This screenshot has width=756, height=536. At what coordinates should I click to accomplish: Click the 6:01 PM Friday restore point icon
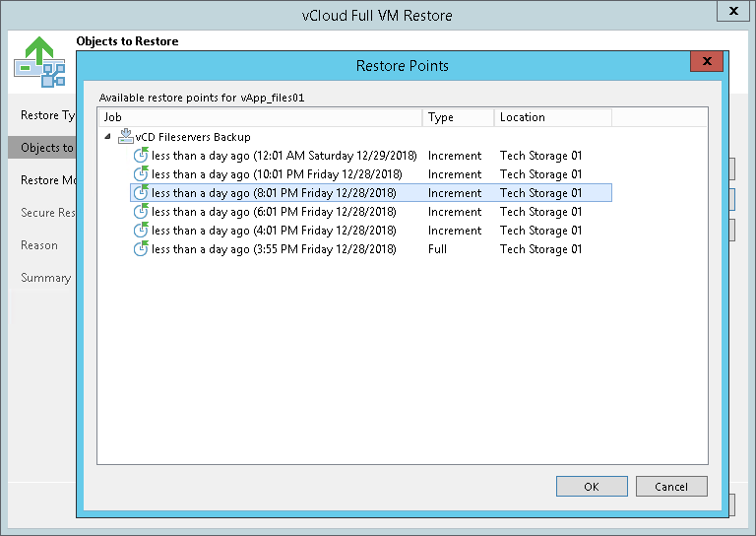point(141,212)
